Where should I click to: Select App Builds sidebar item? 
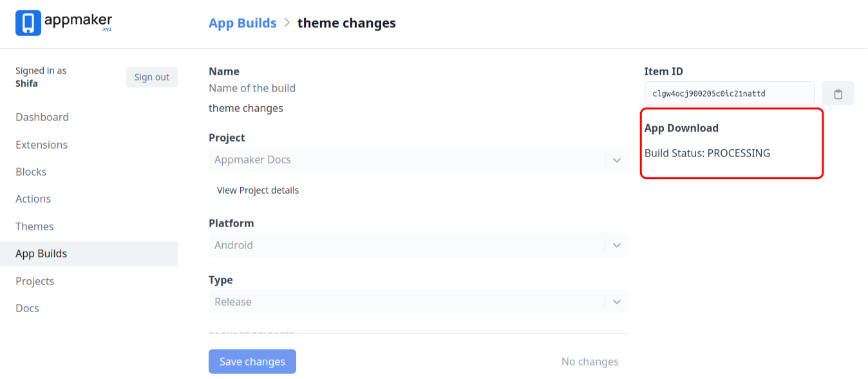click(x=41, y=254)
